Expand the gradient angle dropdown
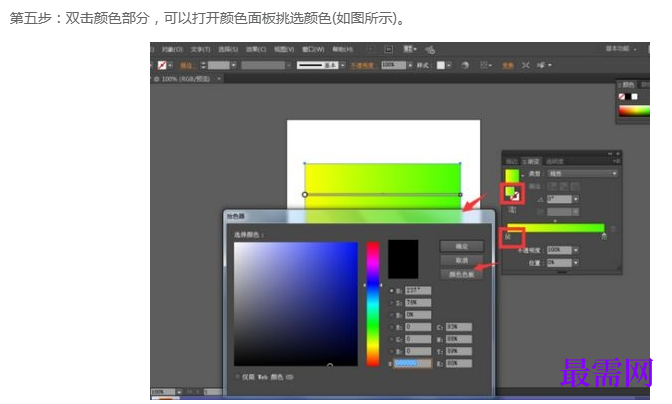672x404 pixels. coord(577,199)
